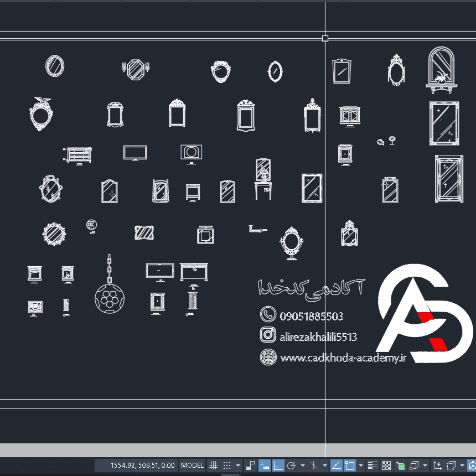Select the arched mirror with plant shelf
Screen dimensions: 476x476
coord(441,70)
